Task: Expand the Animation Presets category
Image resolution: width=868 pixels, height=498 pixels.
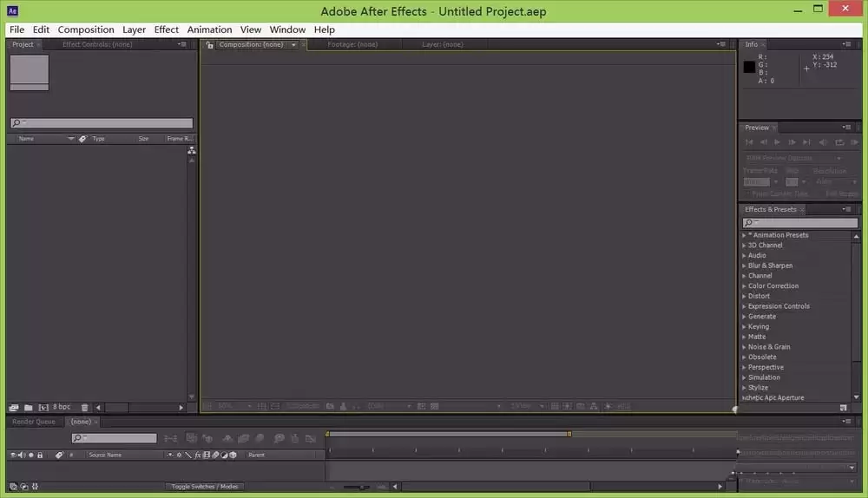Action: (744, 235)
